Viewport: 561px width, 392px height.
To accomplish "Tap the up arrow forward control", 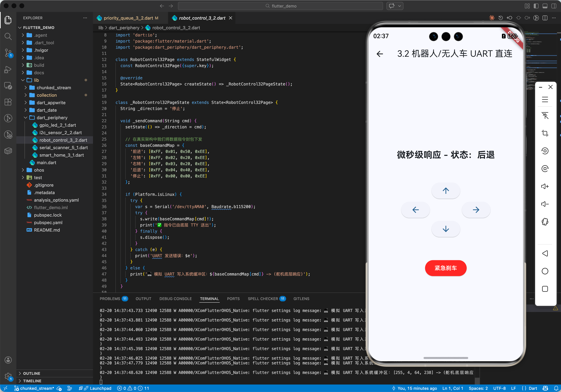I will point(445,191).
